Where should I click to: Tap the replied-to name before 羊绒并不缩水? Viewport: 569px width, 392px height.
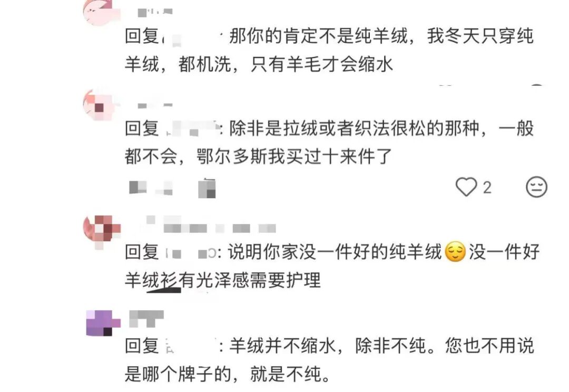click(190, 346)
